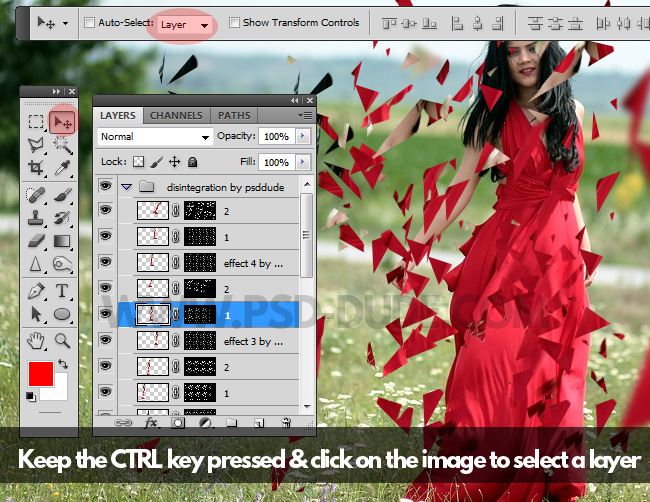Toggle lock all

[x=192, y=162]
